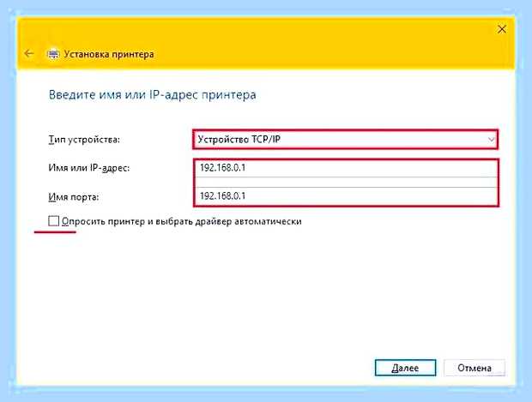Screen dimensions: 532x402
Task: Focus the name or IP-address field
Action: coord(346,168)
